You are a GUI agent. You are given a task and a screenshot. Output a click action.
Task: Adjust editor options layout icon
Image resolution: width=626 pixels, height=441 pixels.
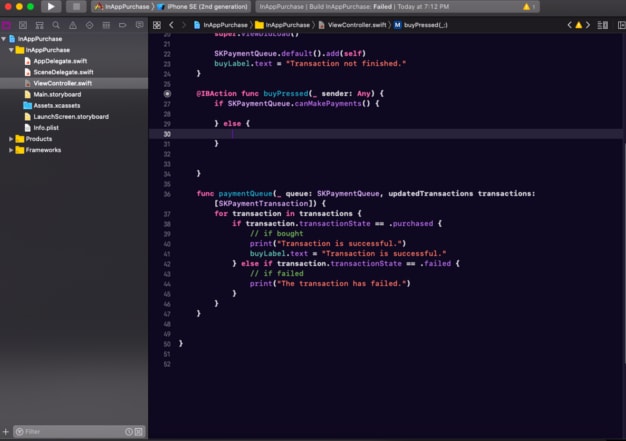click(602, 25)
